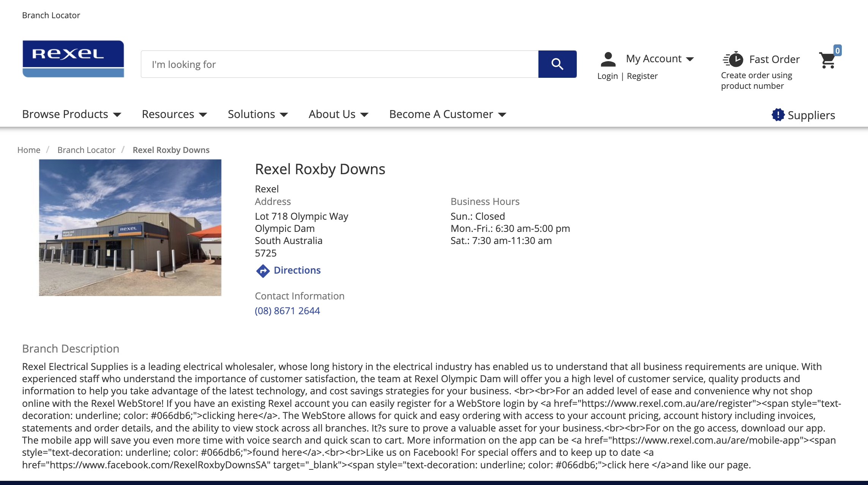The width and height of the screenshot is (868, 485).
Task: Click the cart item count badge
Action: click(x=837, y=50)
